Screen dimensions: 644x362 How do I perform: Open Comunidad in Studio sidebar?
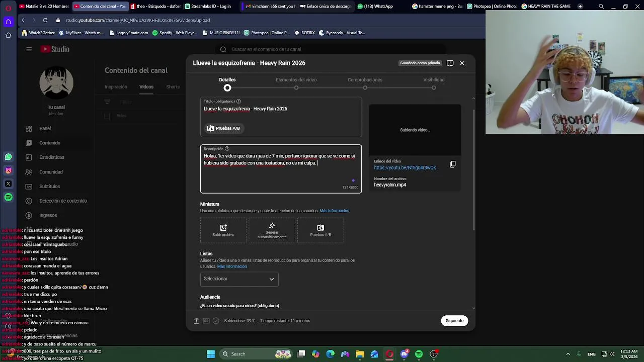click(x=51, y=172)
